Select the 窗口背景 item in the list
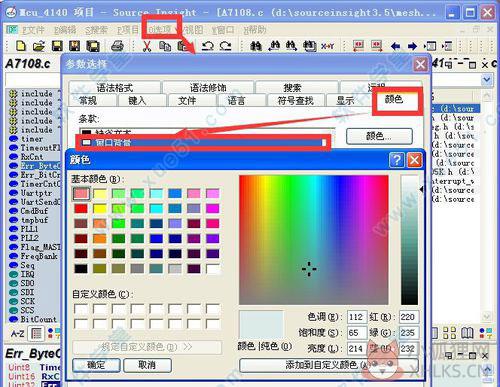This screenshot has width=500, height=387. [x=203, y=143]
